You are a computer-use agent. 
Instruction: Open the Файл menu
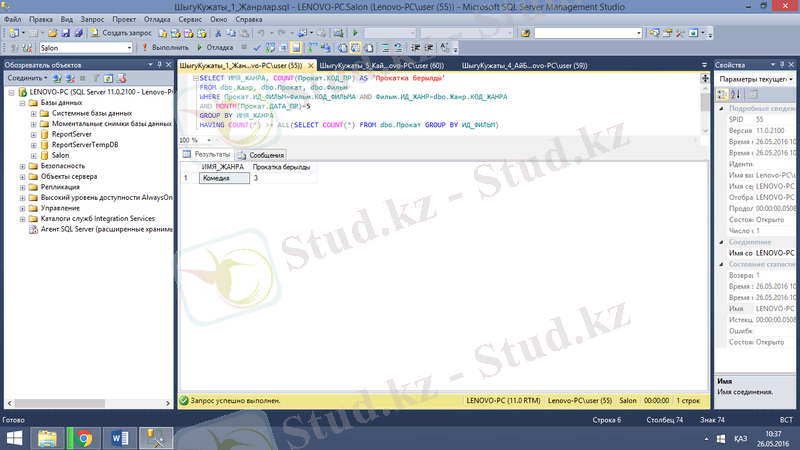tap(12, 19)
